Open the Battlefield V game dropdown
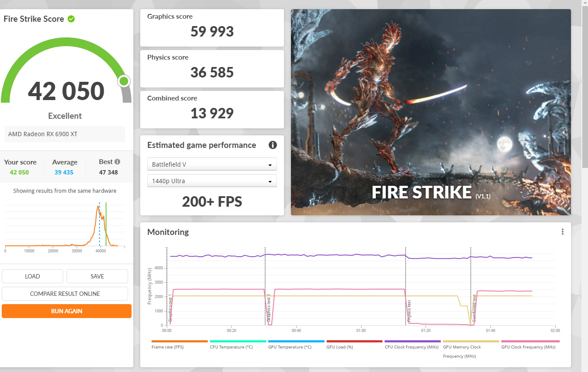The height and width of the screenshot is (372, 588). tap(212, 164)
